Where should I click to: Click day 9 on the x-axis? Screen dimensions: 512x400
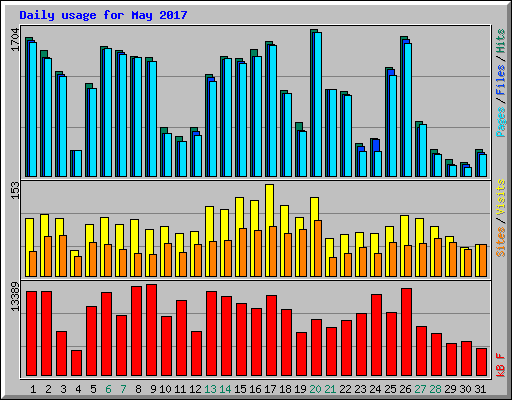[x=153, y=389]
